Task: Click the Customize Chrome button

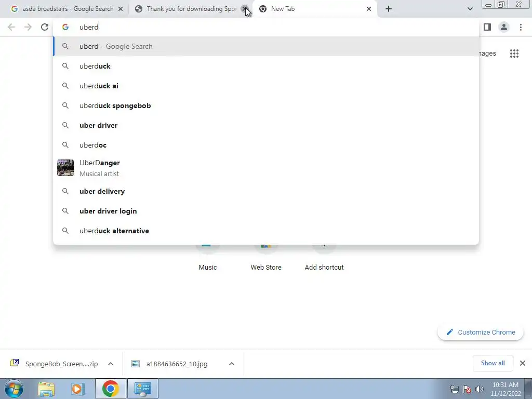Action: pyautogui.click(x=481, y=332)
